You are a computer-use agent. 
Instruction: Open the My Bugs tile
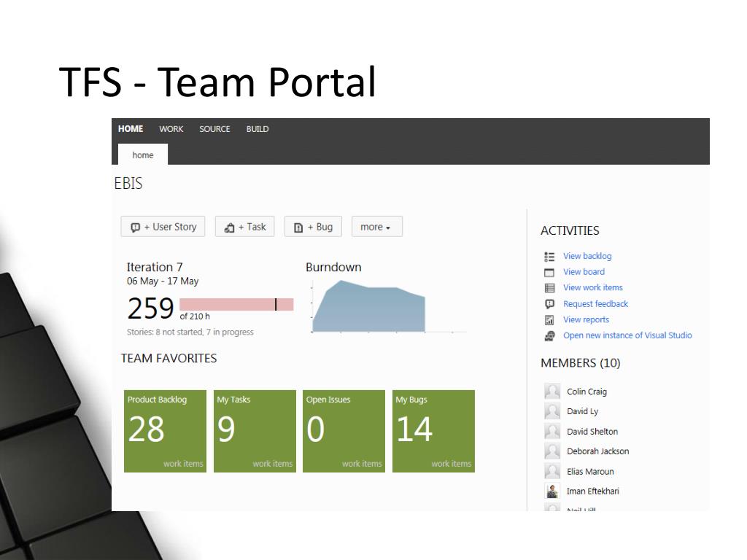click(433, 432)
